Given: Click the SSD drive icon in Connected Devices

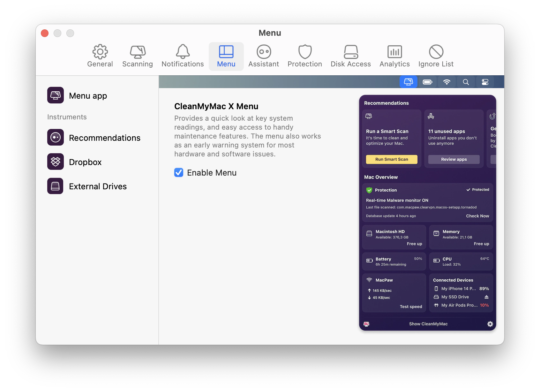Looking at the screenshot, I should 436,297.
